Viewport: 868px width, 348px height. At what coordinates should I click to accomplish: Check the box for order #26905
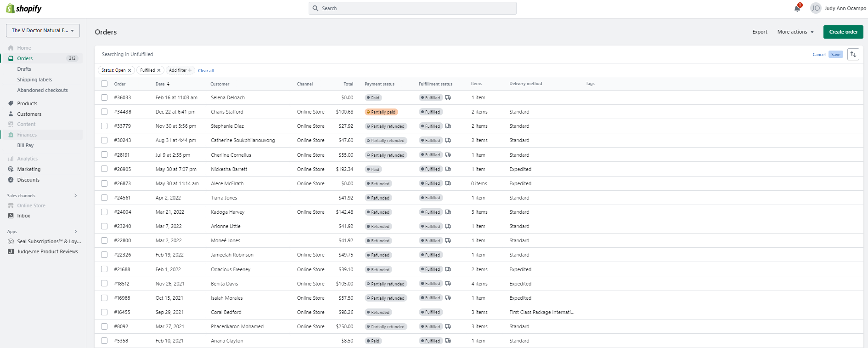click(104, 169)
